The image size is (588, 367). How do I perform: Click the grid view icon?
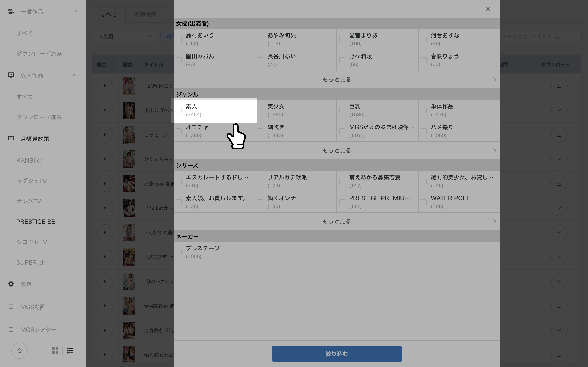tap(55, 350)
